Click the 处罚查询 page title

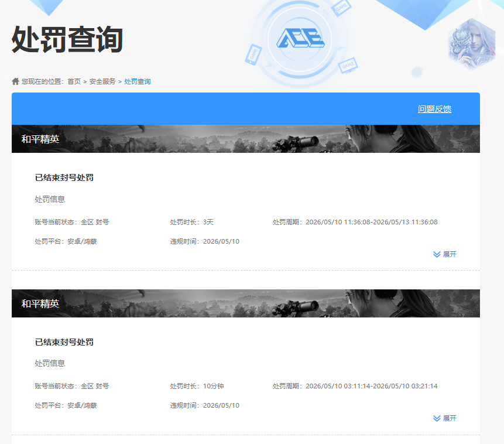[x=67, y=39]
